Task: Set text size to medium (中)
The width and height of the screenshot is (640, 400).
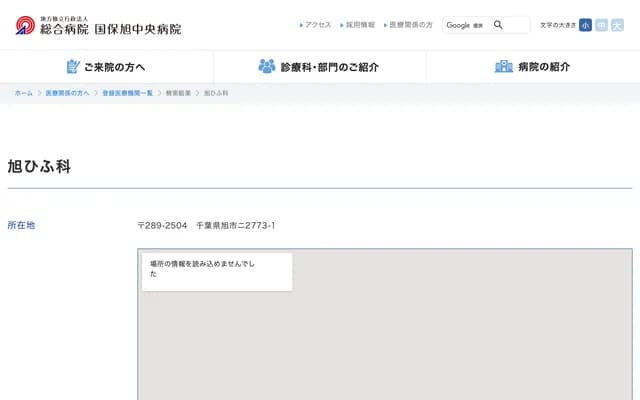Action: (601, 25)
